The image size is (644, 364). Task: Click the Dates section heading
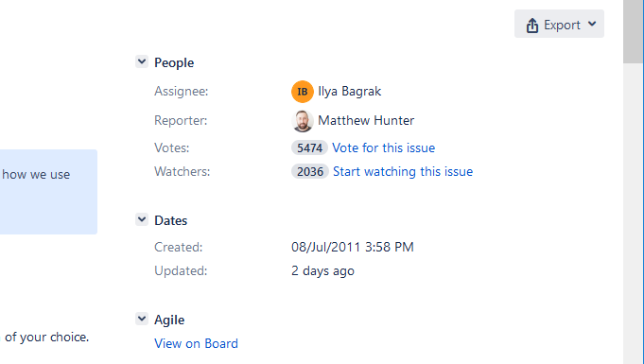(x=170, y=220)
